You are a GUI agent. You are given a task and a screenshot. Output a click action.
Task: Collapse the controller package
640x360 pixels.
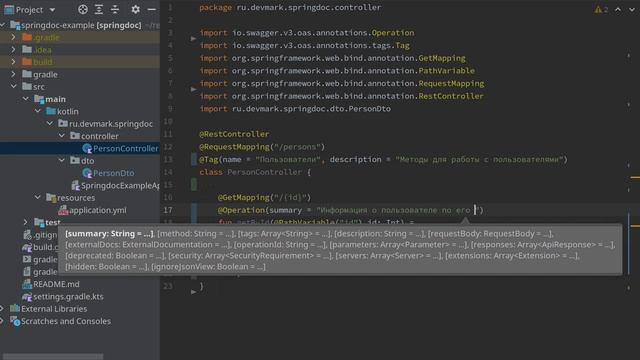(62, 136)
